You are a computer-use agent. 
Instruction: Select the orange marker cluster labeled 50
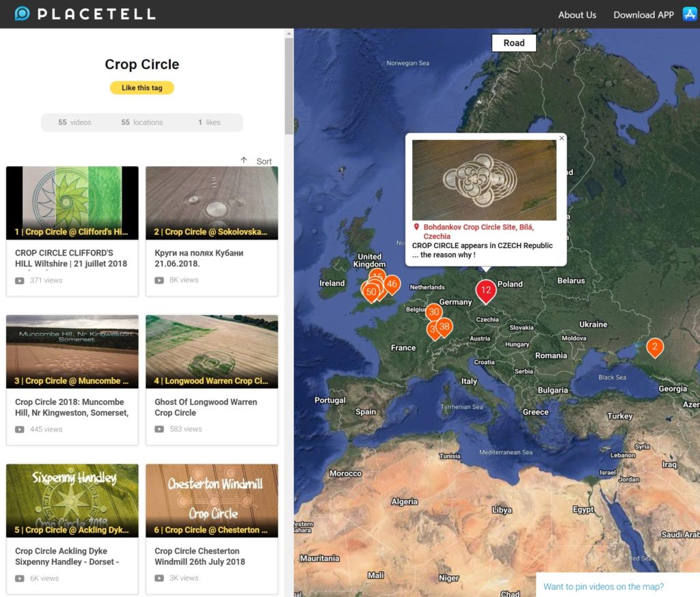pos(370,292)
